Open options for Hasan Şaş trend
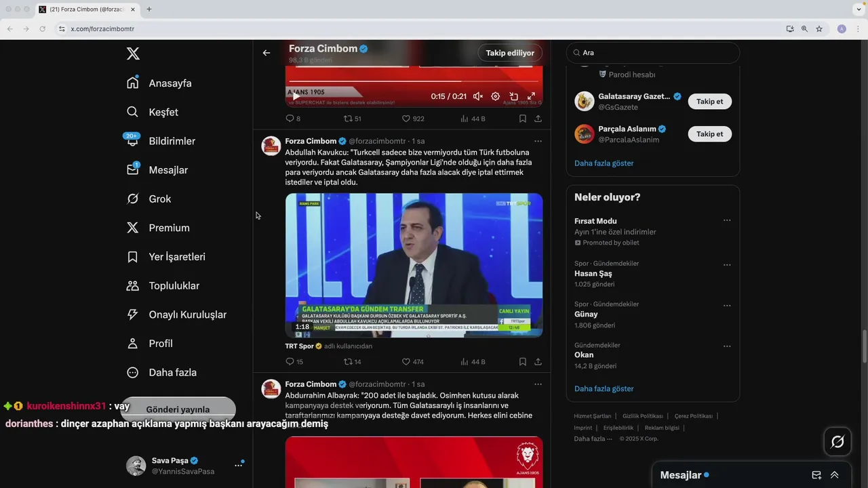 coord(727,265)
